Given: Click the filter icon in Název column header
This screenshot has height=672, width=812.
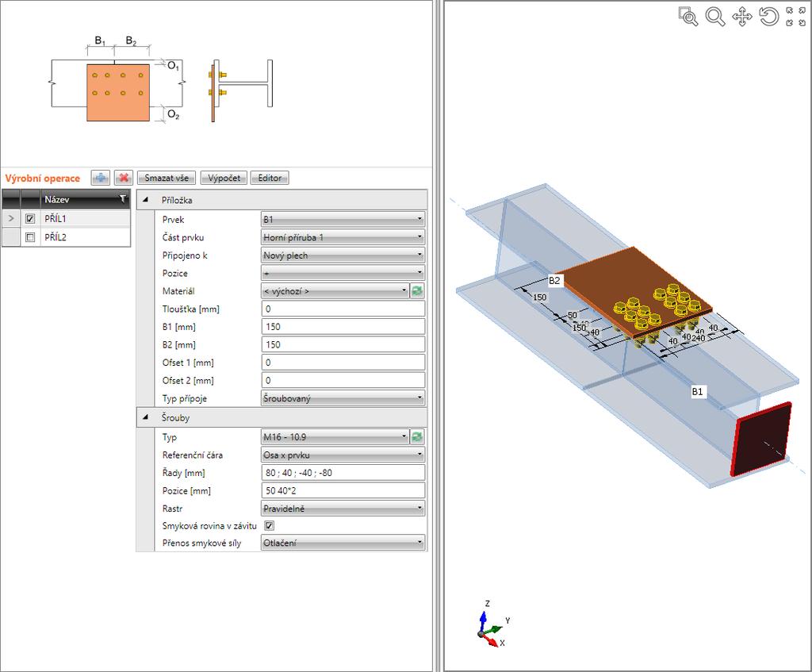Looking at the screenshot, I should point(123,199).
